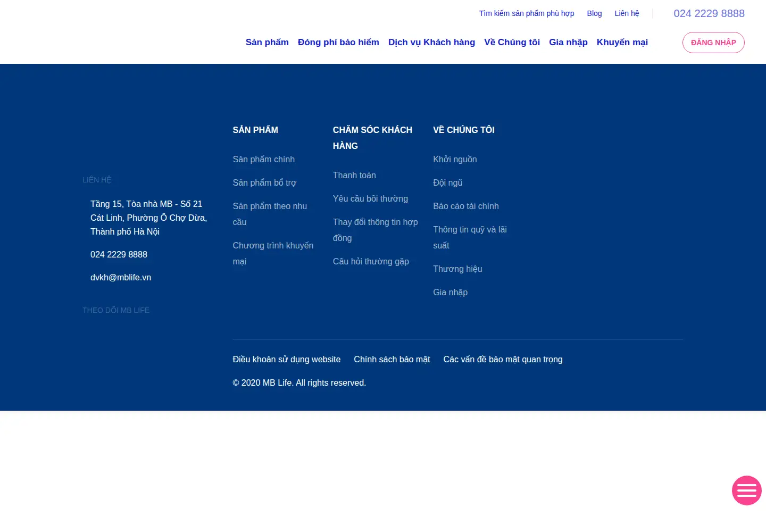
Task: Open Chương trình khuyến mại footer link
Action: click(273, 253)
